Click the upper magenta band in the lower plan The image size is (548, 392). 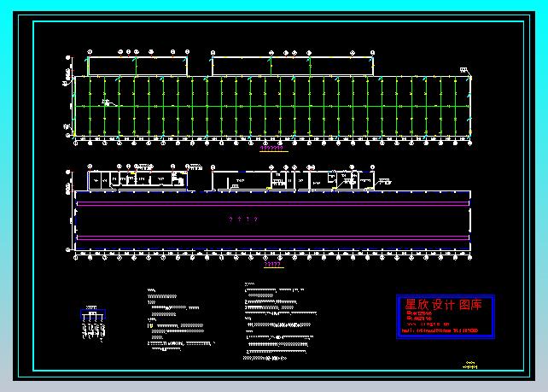click(x=272, y=203)
